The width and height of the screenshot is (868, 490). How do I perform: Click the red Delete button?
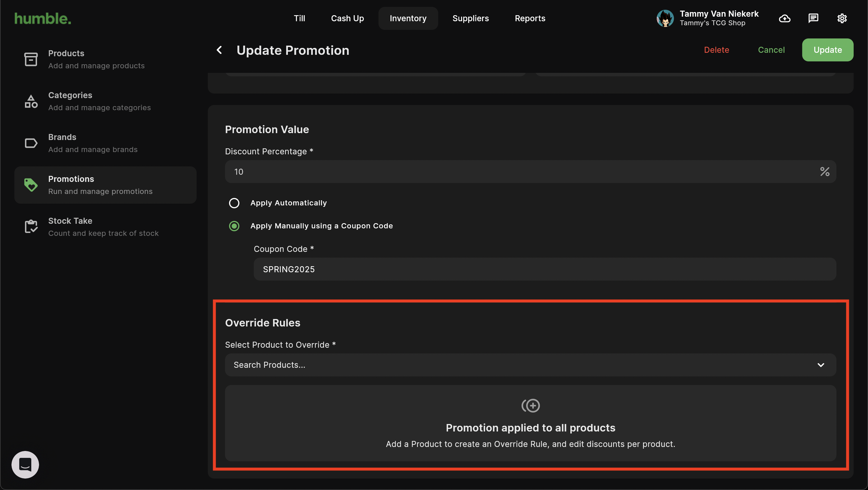pyautogui.click(x=716, y=50)
